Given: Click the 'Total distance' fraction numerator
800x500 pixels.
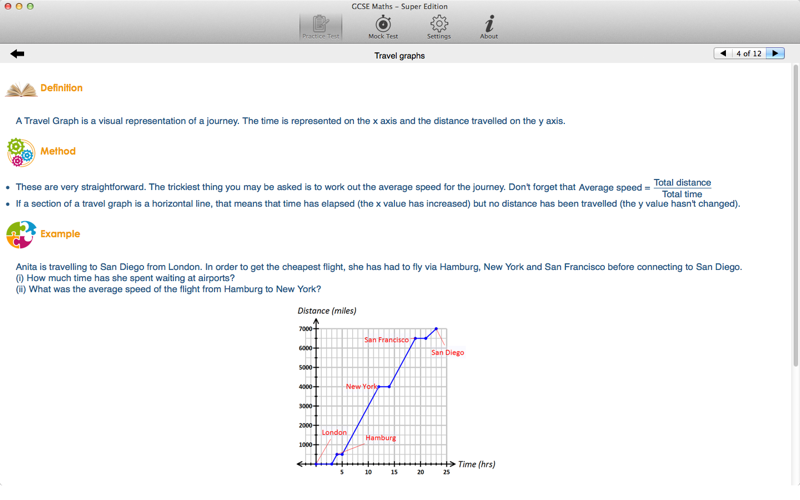Looking at the screenshot, I should tap(682, 182).
